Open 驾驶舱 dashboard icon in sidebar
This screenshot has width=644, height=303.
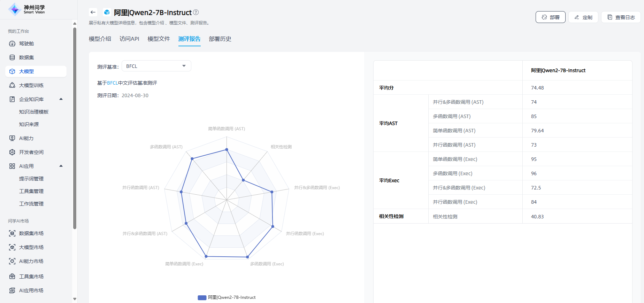tap(12, 44)
